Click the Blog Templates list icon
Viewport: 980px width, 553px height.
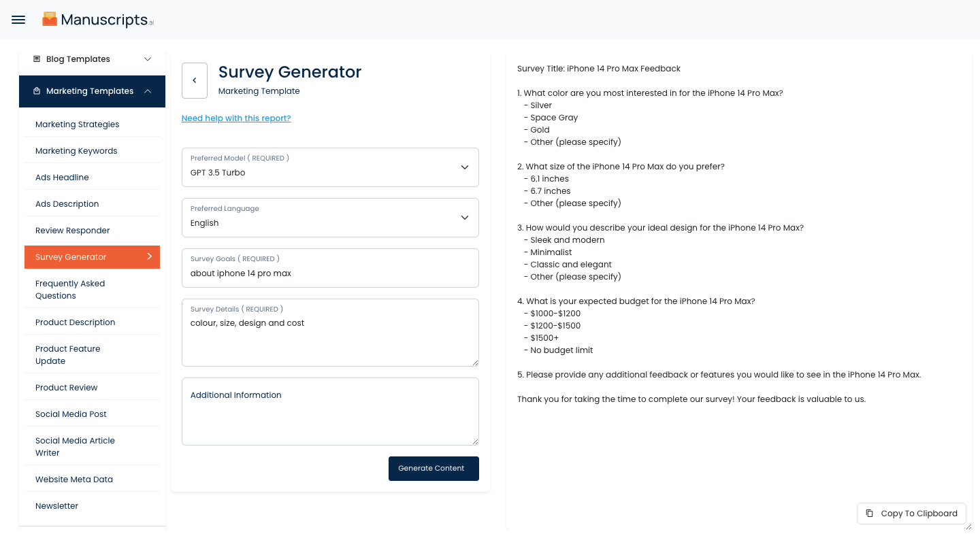click(37, 59)
